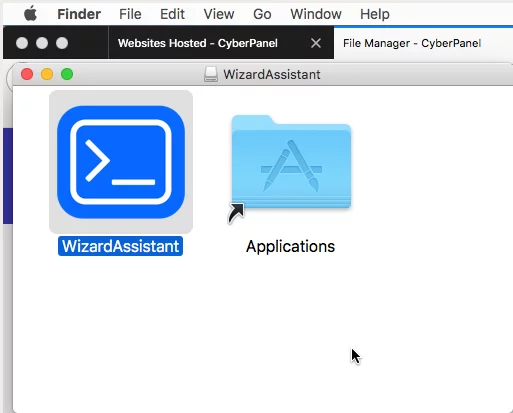This screenshot has width=513, height=413.
Task: Open the Finder menu
Action: (79, 14)
